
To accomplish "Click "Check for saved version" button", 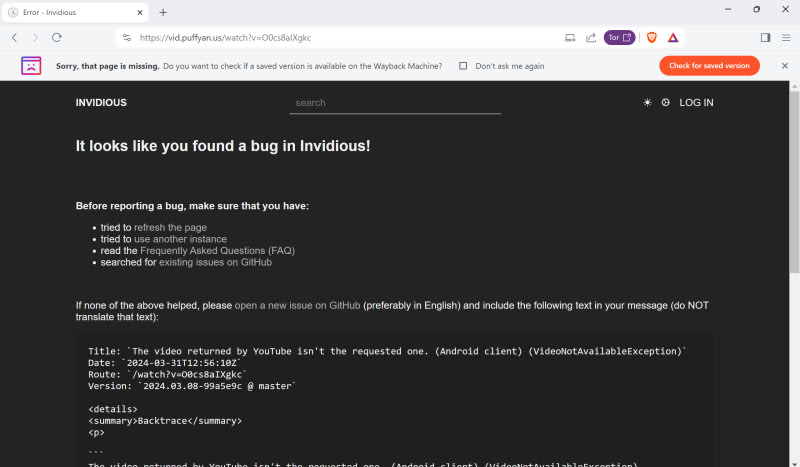I will (x=709, y=66).
